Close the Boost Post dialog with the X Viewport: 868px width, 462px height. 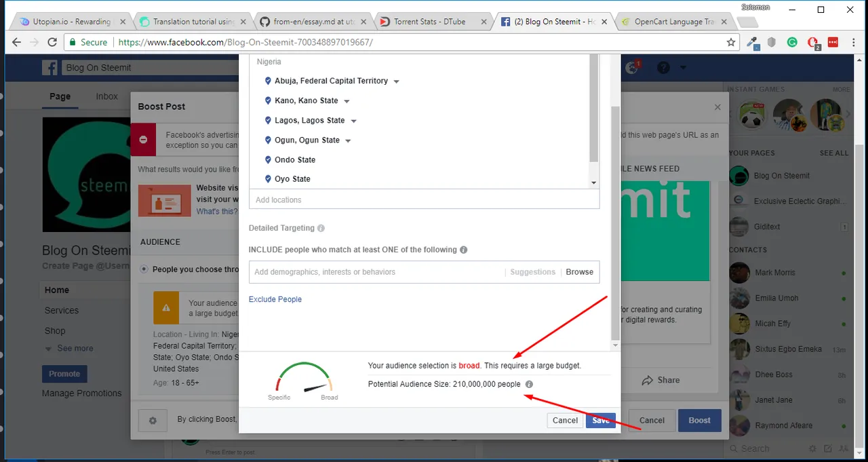(717, 107)
